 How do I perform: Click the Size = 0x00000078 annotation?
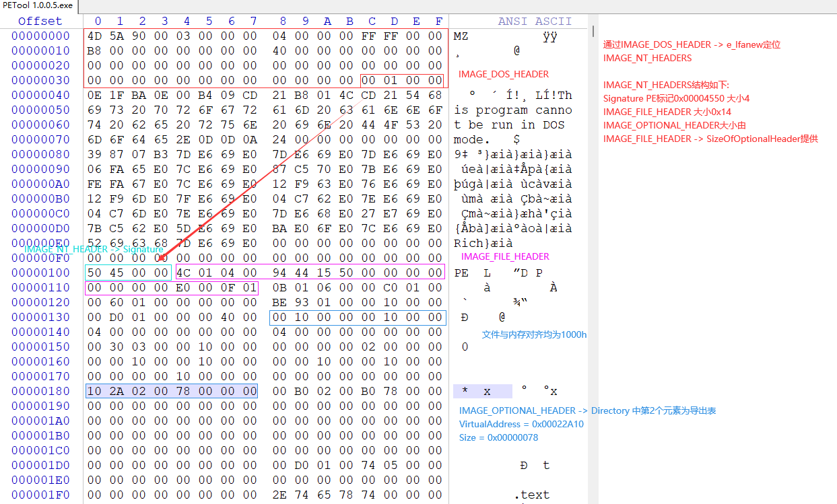pyautogui.click(x=500, y=438)
